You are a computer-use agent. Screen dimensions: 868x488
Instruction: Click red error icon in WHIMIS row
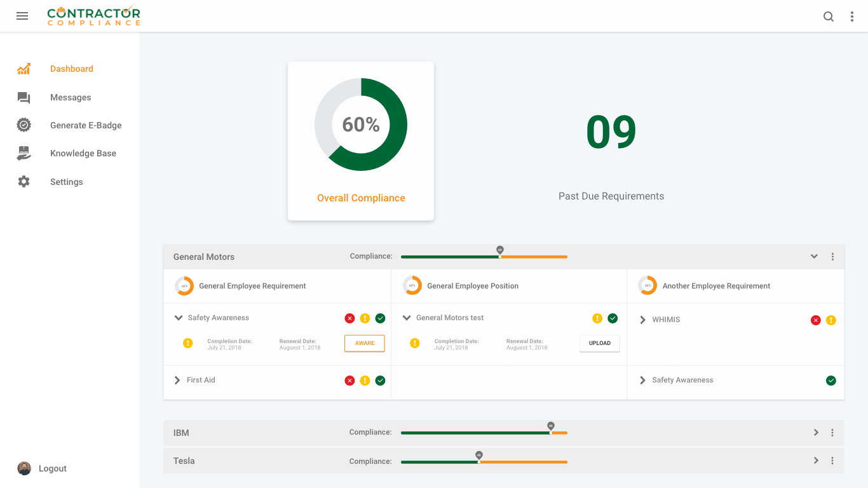click(816, 320)
